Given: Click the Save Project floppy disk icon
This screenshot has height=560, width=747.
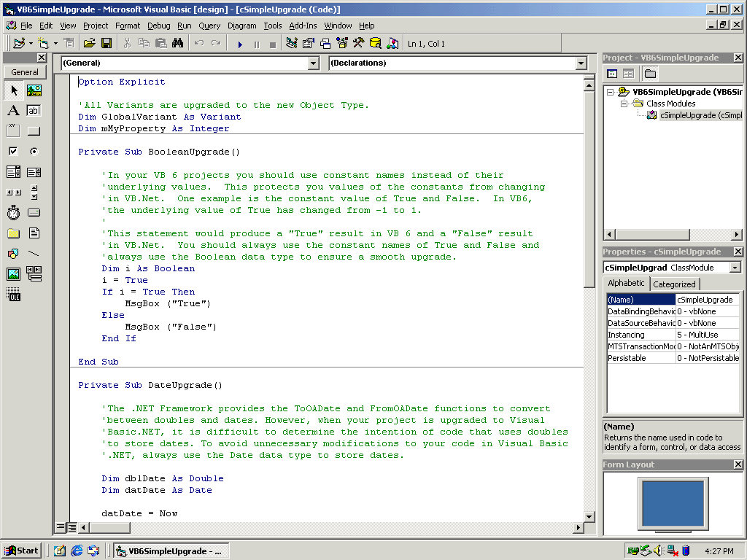Looking at the screenshot, I should tap(107, 44).
